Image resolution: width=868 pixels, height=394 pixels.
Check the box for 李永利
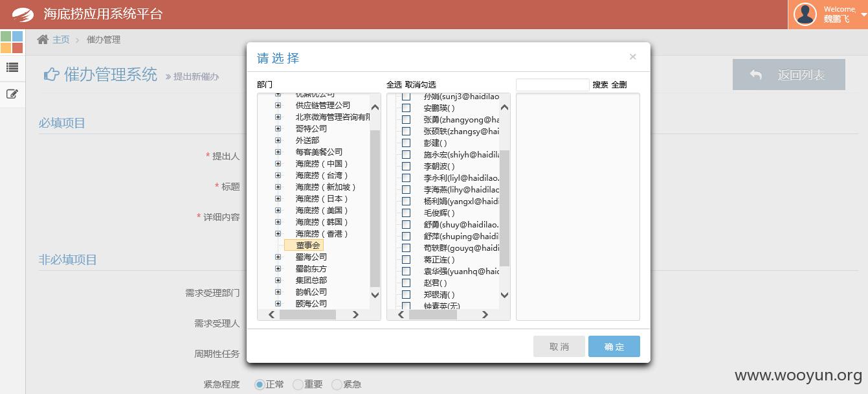406,178
